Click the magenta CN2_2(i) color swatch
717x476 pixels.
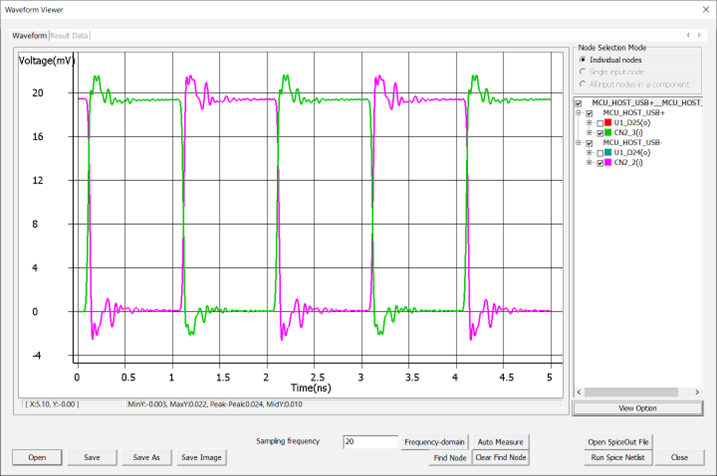click(610, 163)
